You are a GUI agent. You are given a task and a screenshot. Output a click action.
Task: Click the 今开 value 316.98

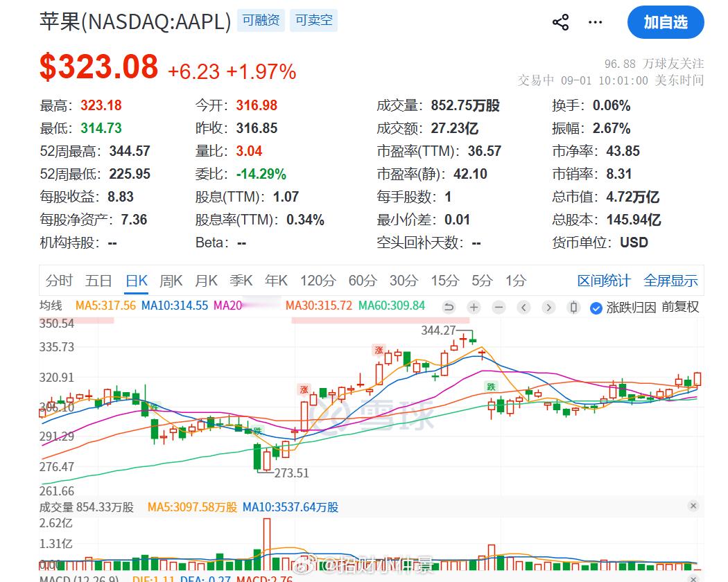click(257, 105)
